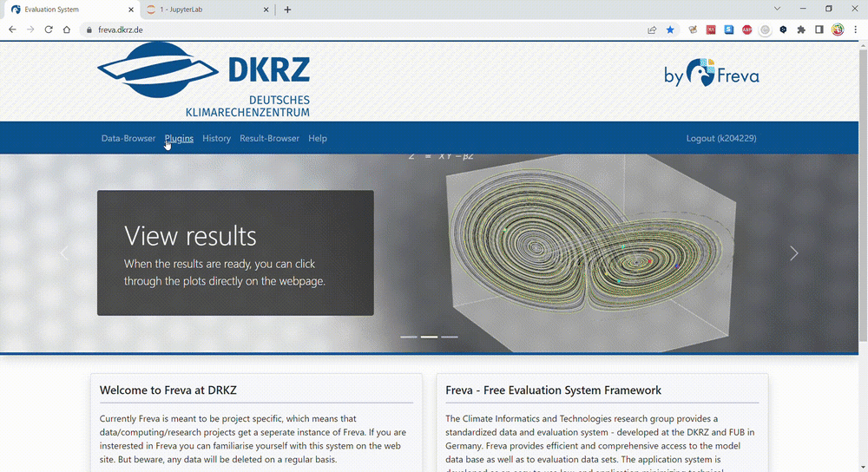Open the Adblock Plus extension icon
Image resolution: width=868 pixels, height=472 pixels.
(x=746, y=29)
